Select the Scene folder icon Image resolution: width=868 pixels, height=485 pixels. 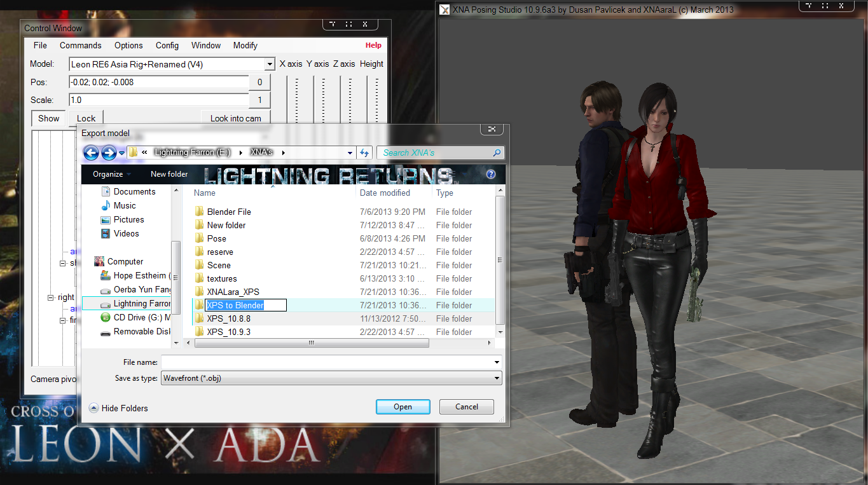pyautogui.click(x=199, y=265)
